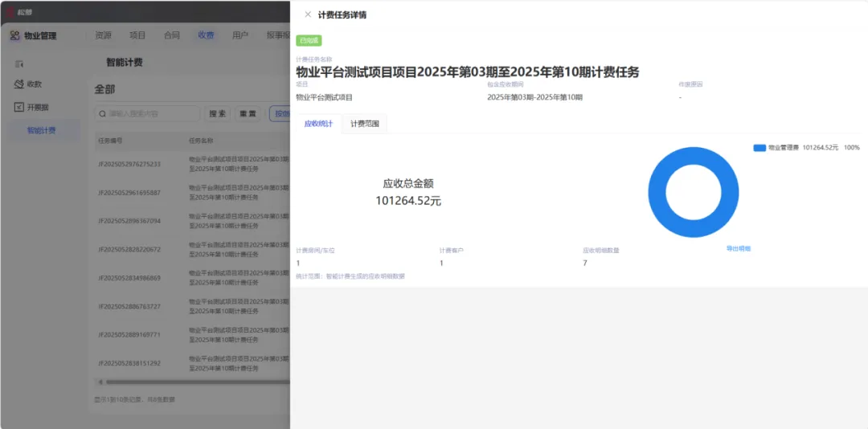
Task: Click the table's horizontal scrollbar
Action: tap(198, 382)
